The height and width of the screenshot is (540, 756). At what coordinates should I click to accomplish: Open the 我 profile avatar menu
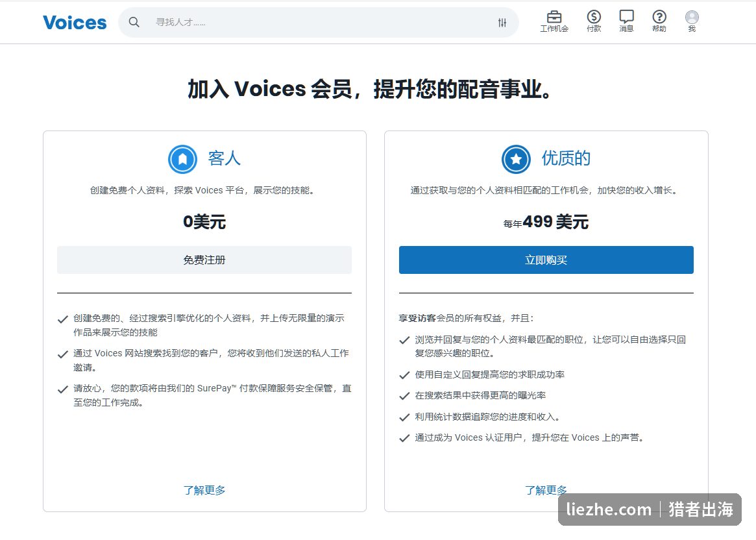(x=692, y=21)
